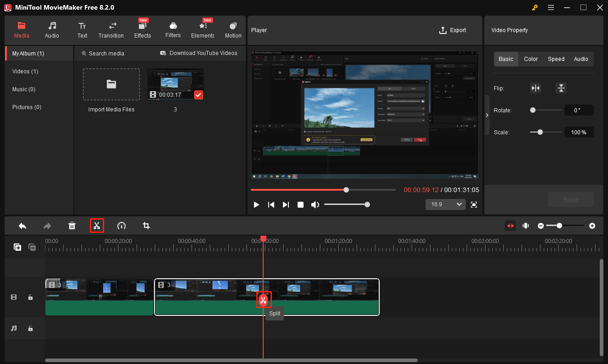Delete the selected clip via trash icon
The width and height of the screenshot is (608, 364).
pyautogui.click(x=72, y=226)
